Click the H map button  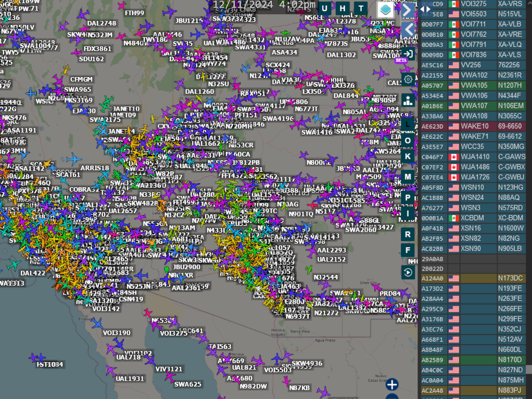tap(342, 8)
